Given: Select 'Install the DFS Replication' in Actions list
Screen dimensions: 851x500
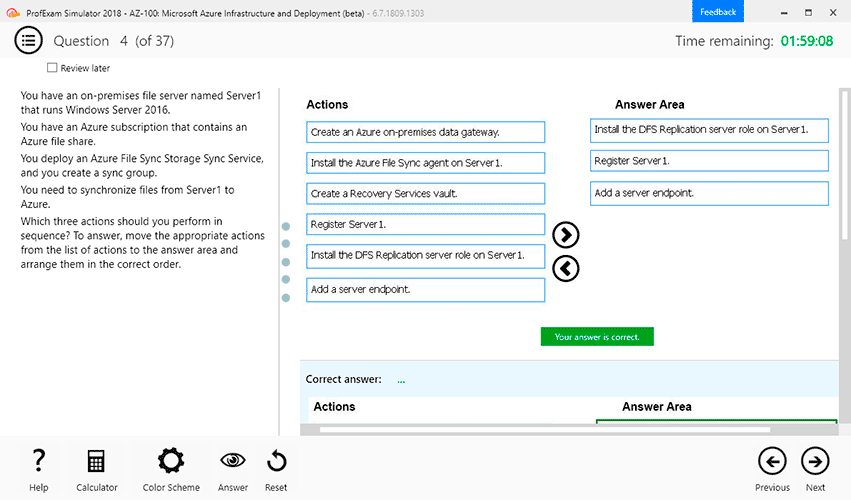Looking at the screenshot, I should coord(426,256).
